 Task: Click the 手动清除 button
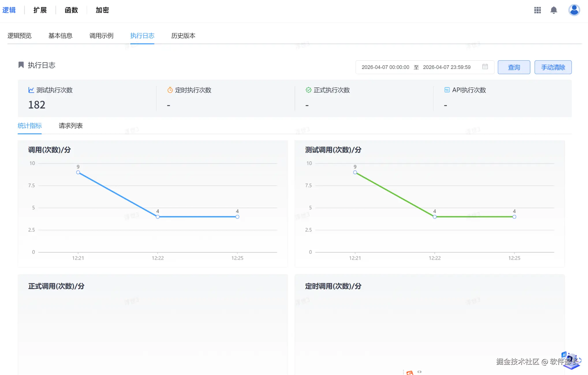[x=553, y=67]
